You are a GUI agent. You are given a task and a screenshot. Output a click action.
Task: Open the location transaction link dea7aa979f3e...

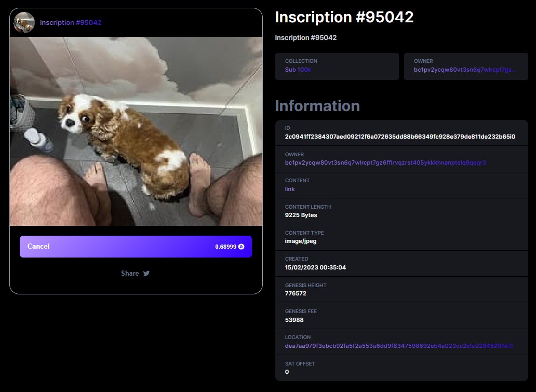[399, 345]
